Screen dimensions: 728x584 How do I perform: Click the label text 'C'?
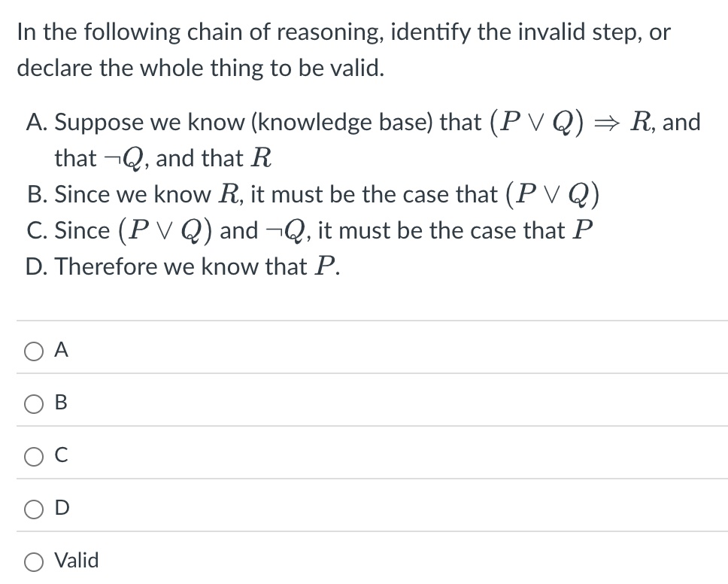(62, 455)
